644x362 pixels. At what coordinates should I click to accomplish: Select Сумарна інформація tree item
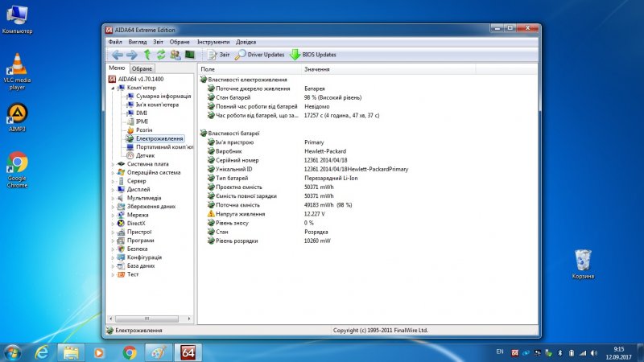click(x=163, y=97)
